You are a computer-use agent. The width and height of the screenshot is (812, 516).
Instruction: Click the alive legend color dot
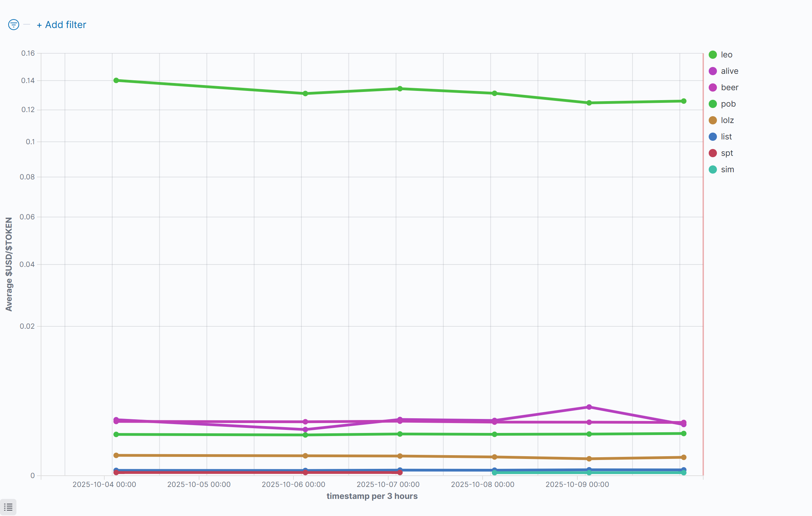click(x=713, y=71)
